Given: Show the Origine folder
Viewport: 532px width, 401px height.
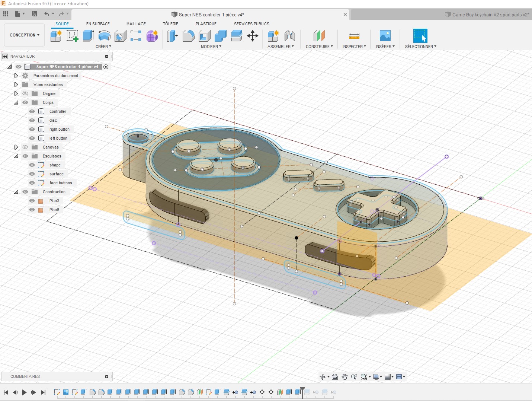Looking at the screenshot, I should (25, 93).
